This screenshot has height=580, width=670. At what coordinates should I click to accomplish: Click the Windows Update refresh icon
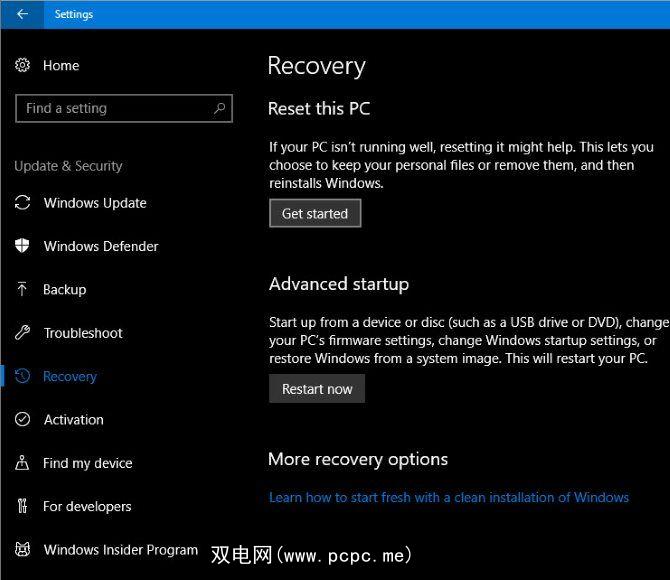click(x=22, y=203)
